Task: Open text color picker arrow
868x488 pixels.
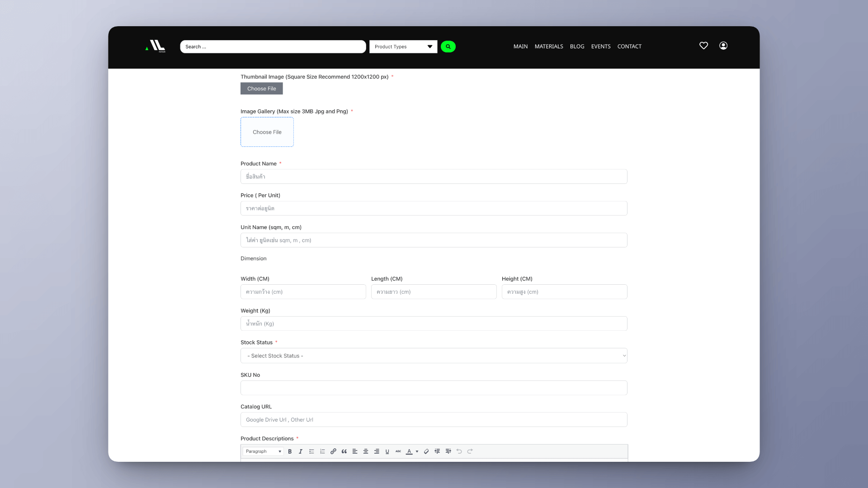Action: [x=417, y=451]
